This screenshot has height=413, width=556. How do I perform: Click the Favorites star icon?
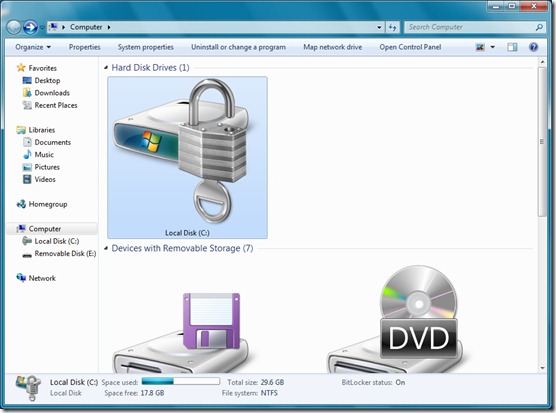21,67
